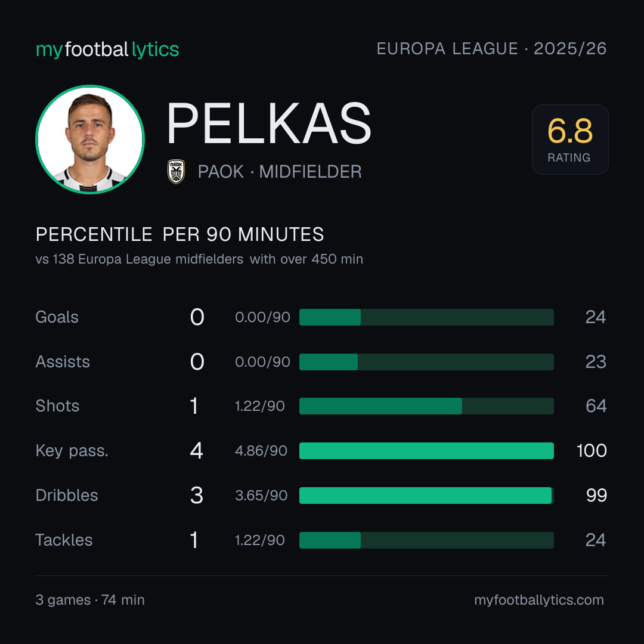Click the Tackles percentile bar
This screenshot has width=644, height=644.
426,540
